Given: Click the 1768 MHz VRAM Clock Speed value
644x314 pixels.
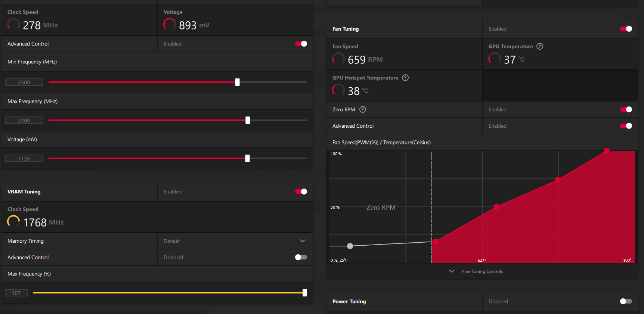Looking at the screenshot, I should [43, 223].
